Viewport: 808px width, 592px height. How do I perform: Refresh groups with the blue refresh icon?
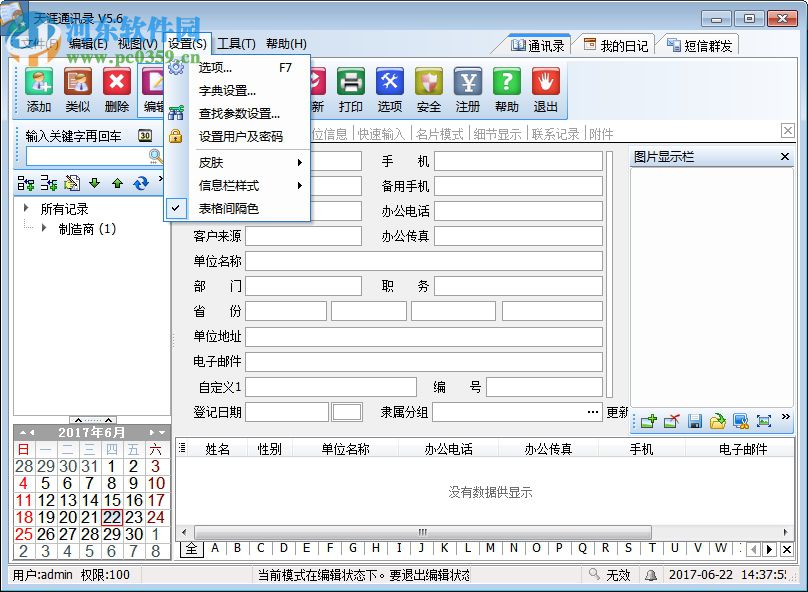[x=141, y=183]
